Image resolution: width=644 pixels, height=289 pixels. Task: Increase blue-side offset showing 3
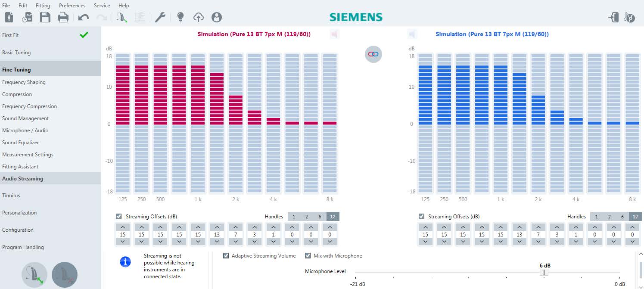557,227
